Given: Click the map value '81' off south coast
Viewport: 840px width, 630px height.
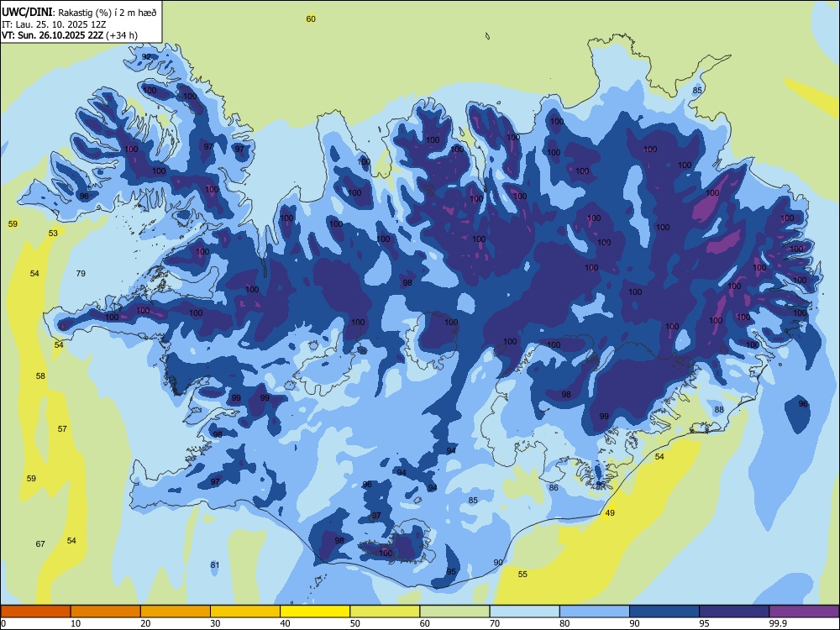Looking at the screenshot, I should (215, 564).
